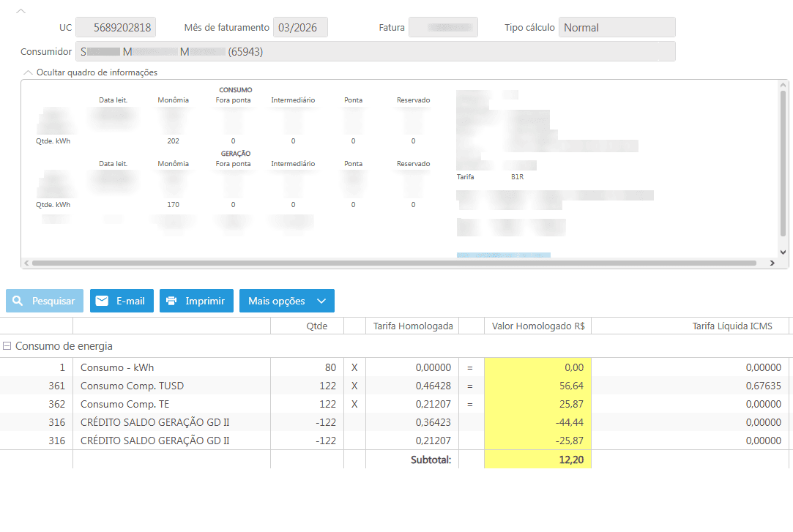Screen dimensions: 793x532
Task: Click the Valor Homologado R$ column header
Action: pyautogui.click(x=537, y=326)
